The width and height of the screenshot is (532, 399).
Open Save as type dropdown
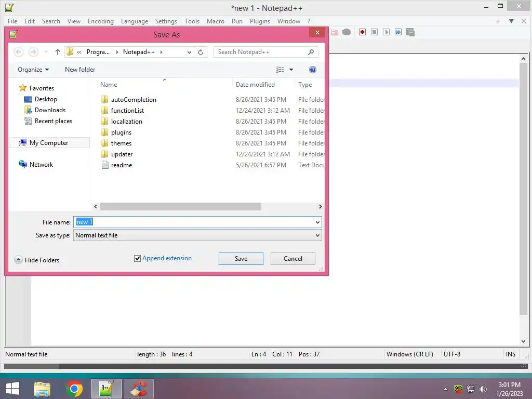[x=317, y=235]
